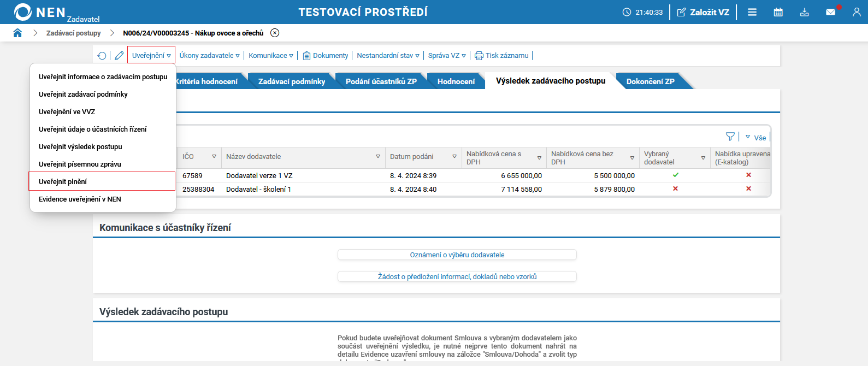Click the refresh record icon

pos(102,56)
